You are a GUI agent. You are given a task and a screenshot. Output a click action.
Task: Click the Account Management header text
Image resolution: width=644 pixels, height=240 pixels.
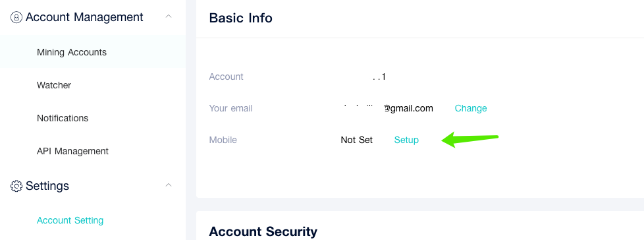84,17
